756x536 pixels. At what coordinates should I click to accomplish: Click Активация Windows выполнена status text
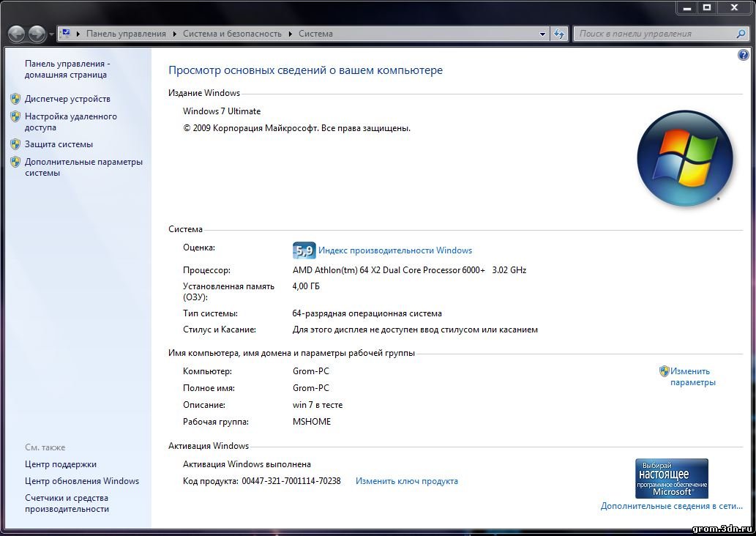click(247, 464)
